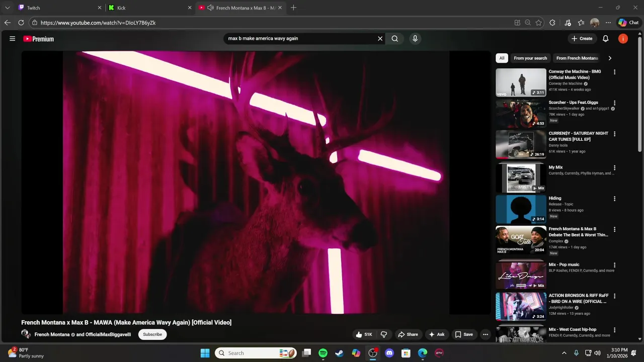Select the All filter chip

[502, 58]
